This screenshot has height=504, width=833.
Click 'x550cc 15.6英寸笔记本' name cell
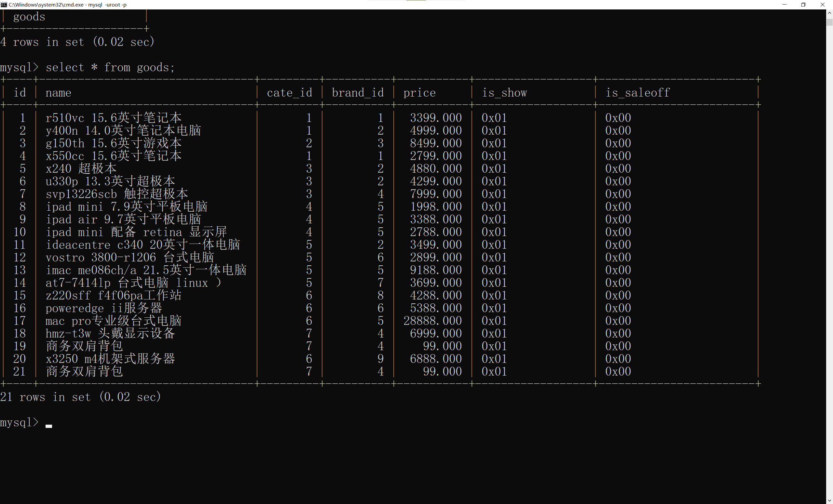(x=114, y=156)
